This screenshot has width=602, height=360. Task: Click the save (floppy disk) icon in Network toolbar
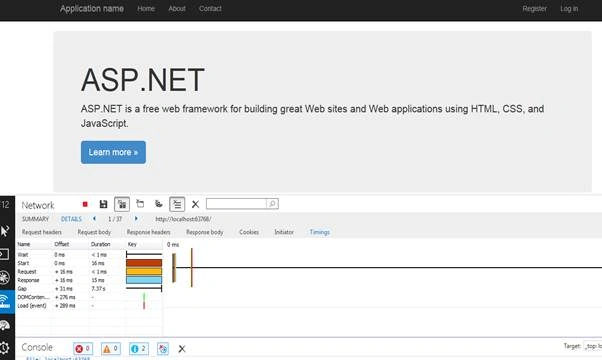(x=103, y=204)
